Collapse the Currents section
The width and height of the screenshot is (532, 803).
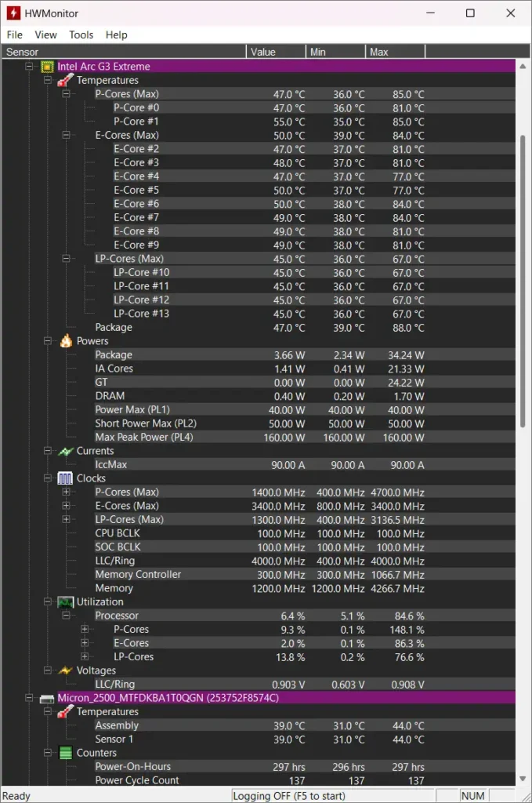tap(48, 451)
